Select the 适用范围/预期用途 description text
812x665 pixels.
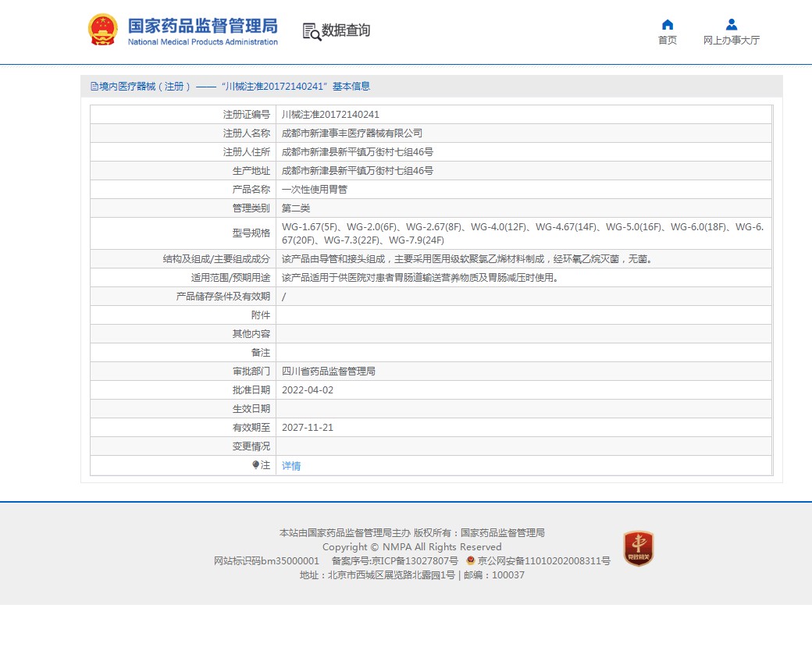coord(421,277)
